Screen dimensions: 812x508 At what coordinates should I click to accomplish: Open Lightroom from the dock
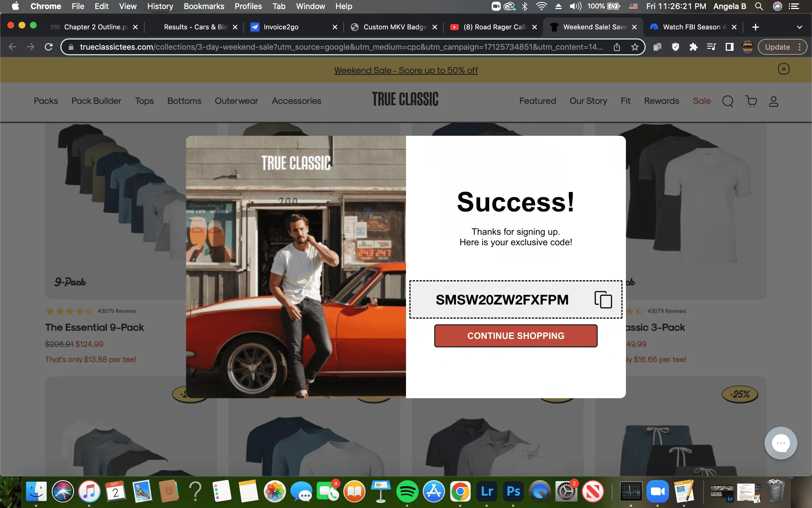coord(487,492)
